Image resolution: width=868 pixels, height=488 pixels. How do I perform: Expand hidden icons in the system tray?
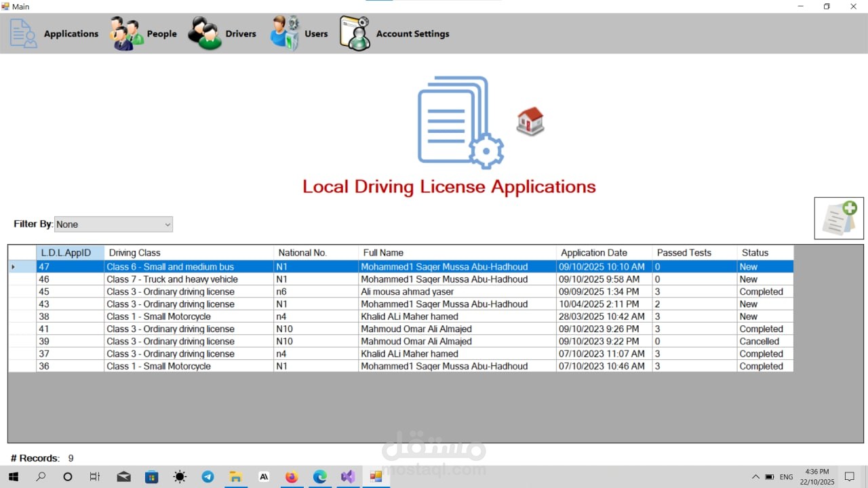755,476
